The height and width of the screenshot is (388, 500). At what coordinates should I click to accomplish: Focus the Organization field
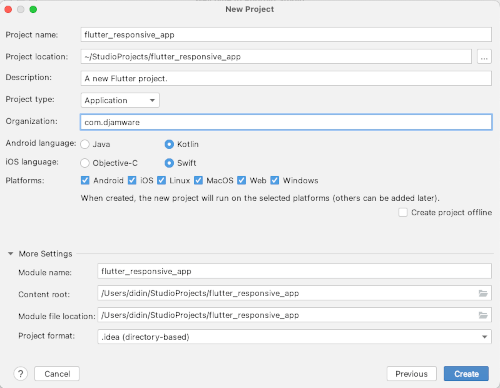(x=286, y=122)
